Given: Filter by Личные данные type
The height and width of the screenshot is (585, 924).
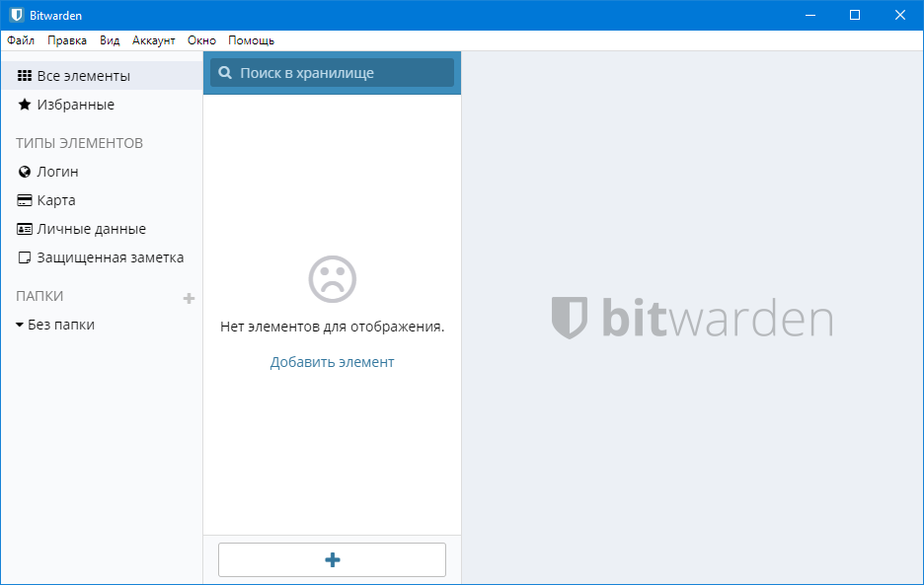Looking at the screenshot, I should click(102, 229).
